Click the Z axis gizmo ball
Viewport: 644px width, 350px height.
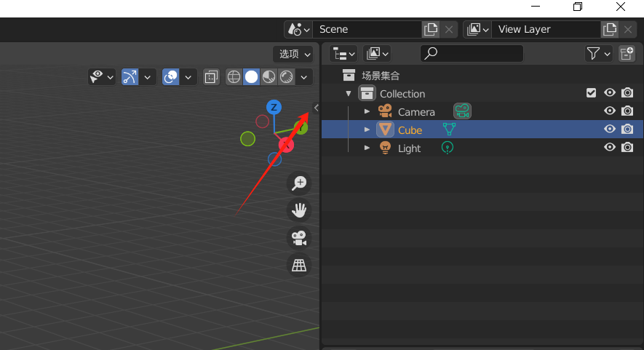coord(274,107)
